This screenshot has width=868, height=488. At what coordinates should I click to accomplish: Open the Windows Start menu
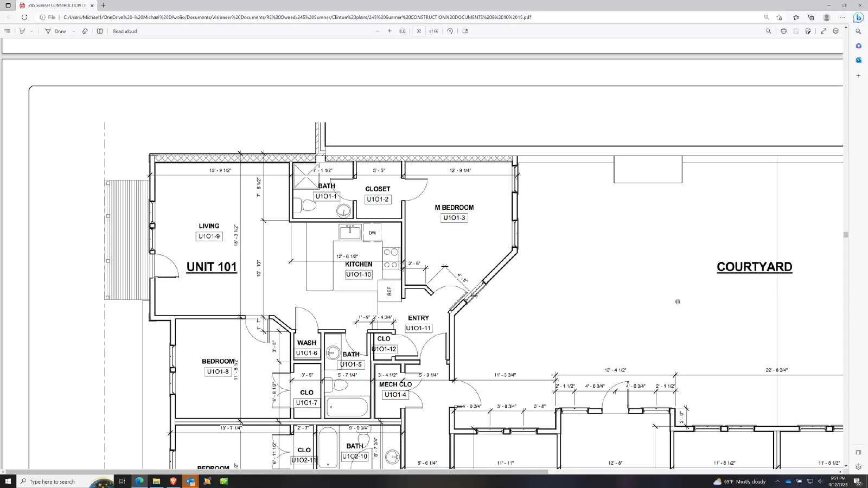8,481
